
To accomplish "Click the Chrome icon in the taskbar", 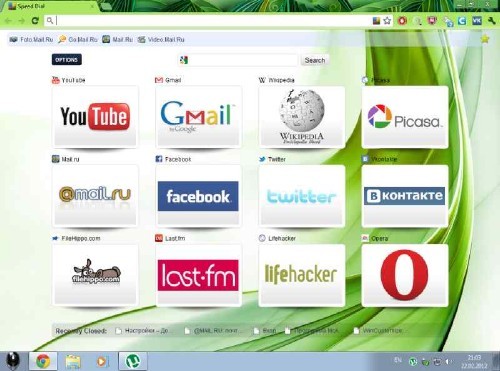I will coord(43,361).
